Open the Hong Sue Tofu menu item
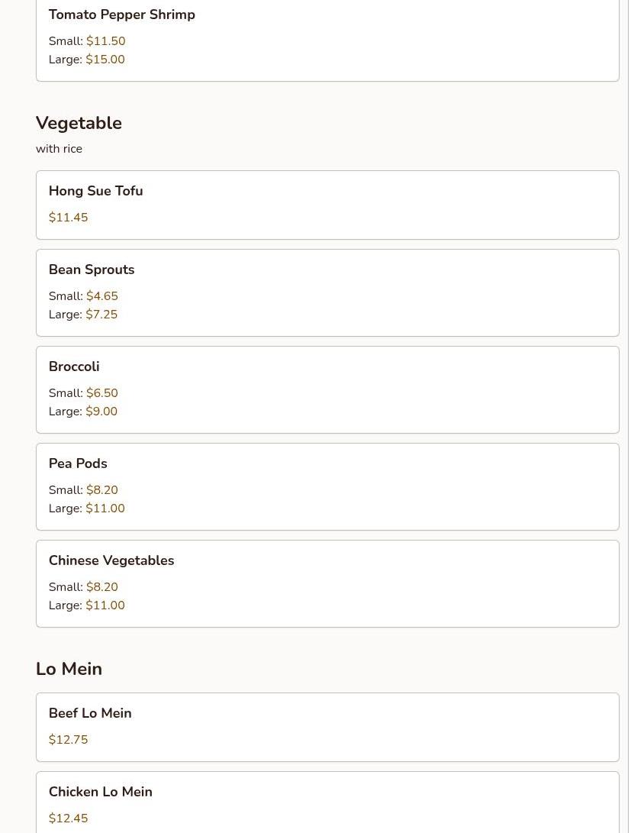The image size is (644, 833). [x=95, y=191]
